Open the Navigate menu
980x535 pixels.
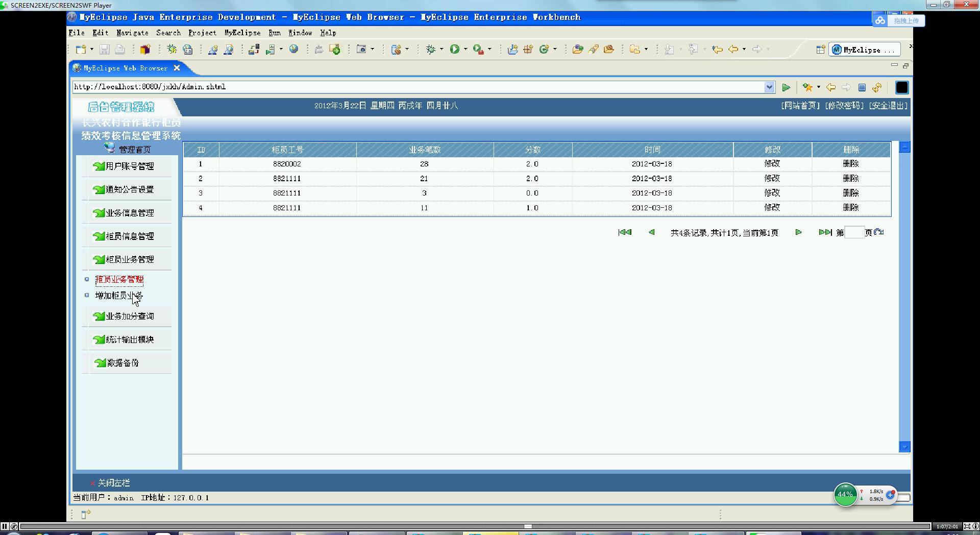point(132,33)
